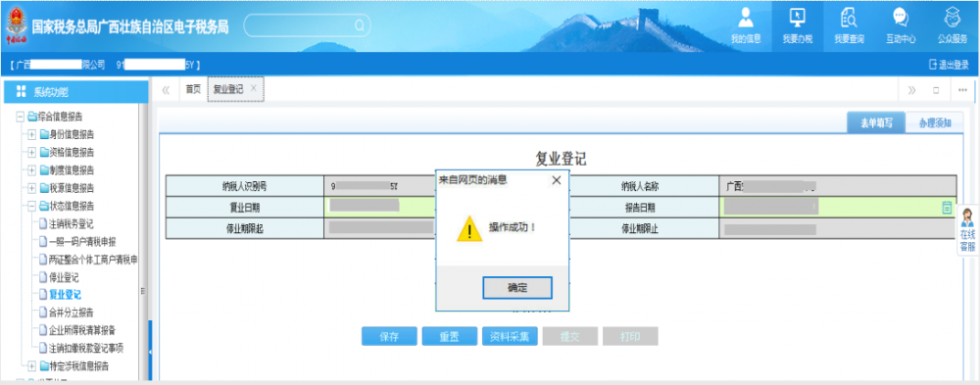Image resolution: width=980 pixels, height=385 pixels.
Task: Switch to the 首页 tab
Action: pos(193,89)
